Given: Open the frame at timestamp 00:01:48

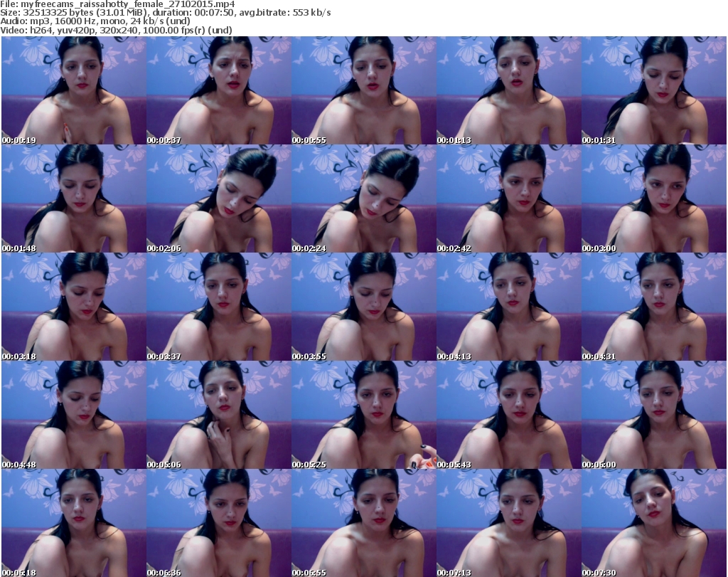Looking at the screenshot, I should coord(74,198).
